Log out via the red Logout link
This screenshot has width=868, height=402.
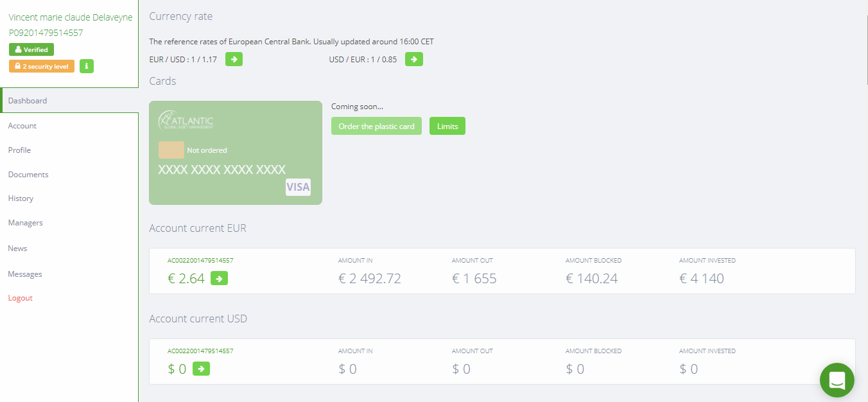click(x=20, y=298)
